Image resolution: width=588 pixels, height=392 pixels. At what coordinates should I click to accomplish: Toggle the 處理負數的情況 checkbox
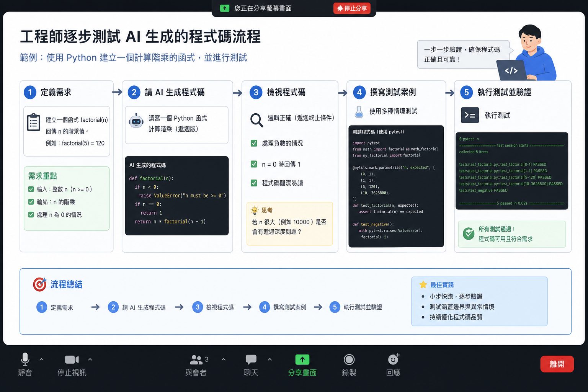coord(254,143)
